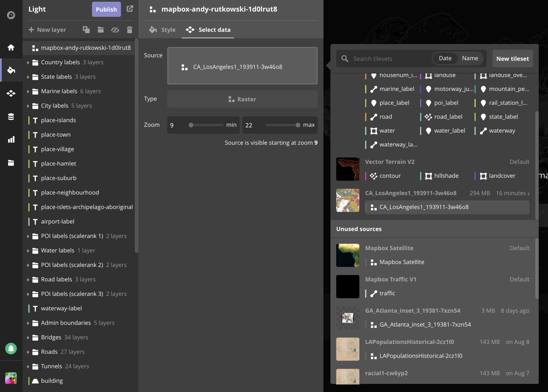
Task: Click the Publish button
Action: coord(106,9)
